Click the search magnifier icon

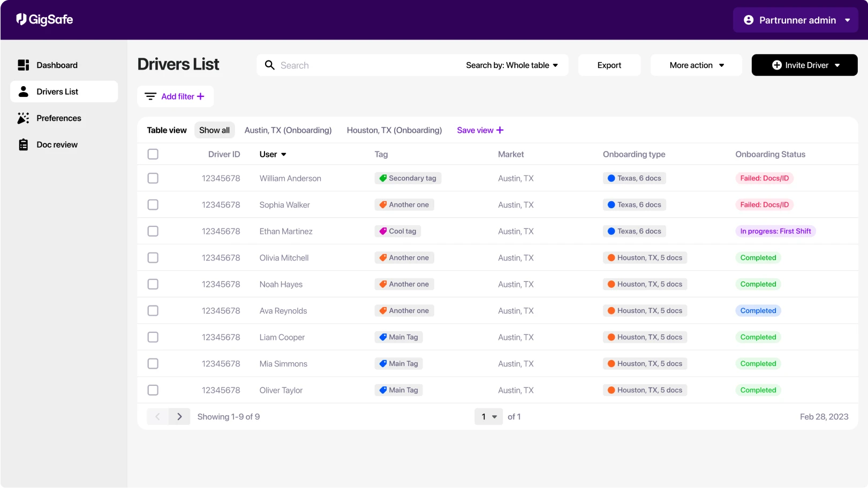(x=269, y=65)
